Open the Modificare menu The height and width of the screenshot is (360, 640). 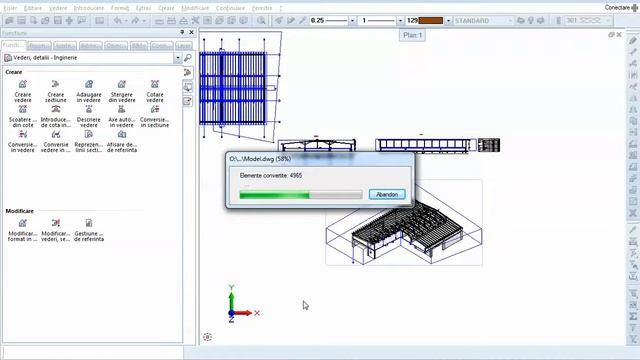point(195,8)
